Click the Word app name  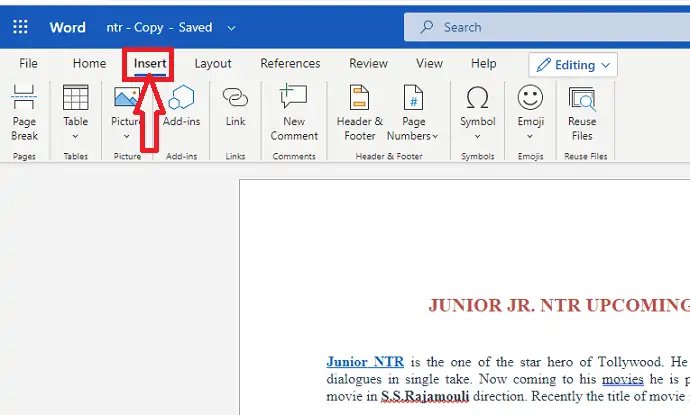[67, 27]
